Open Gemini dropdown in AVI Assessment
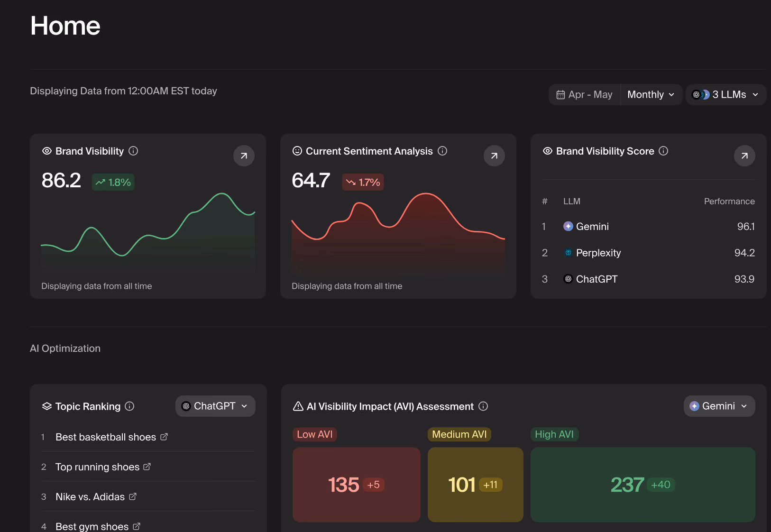 pos(719,406)
